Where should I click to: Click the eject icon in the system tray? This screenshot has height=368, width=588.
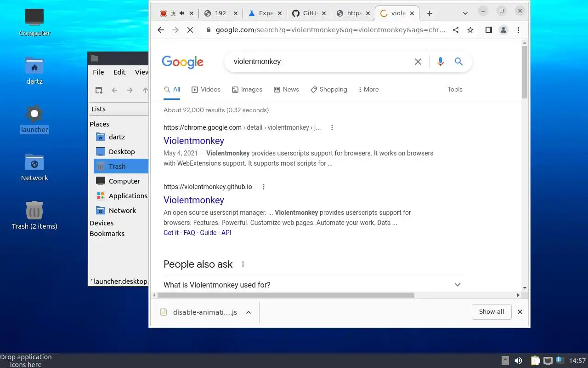pyautogui.click(x=505, y=361)
